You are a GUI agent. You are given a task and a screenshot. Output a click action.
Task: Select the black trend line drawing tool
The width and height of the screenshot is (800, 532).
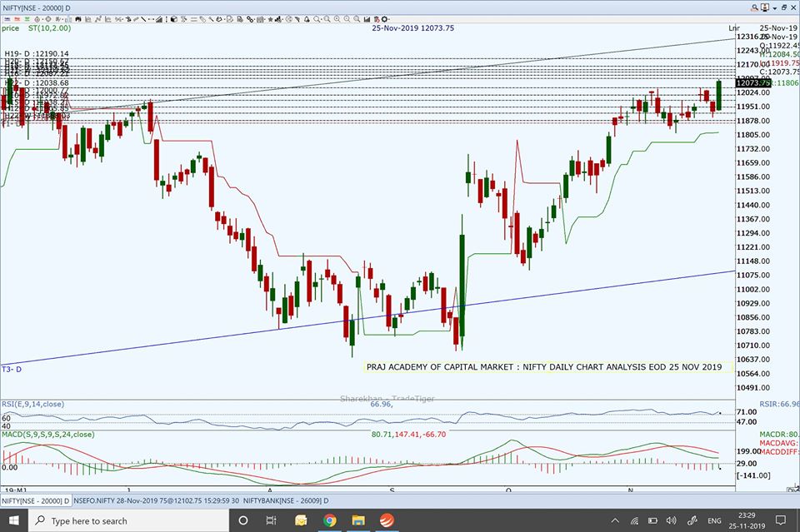click(144, 19)
